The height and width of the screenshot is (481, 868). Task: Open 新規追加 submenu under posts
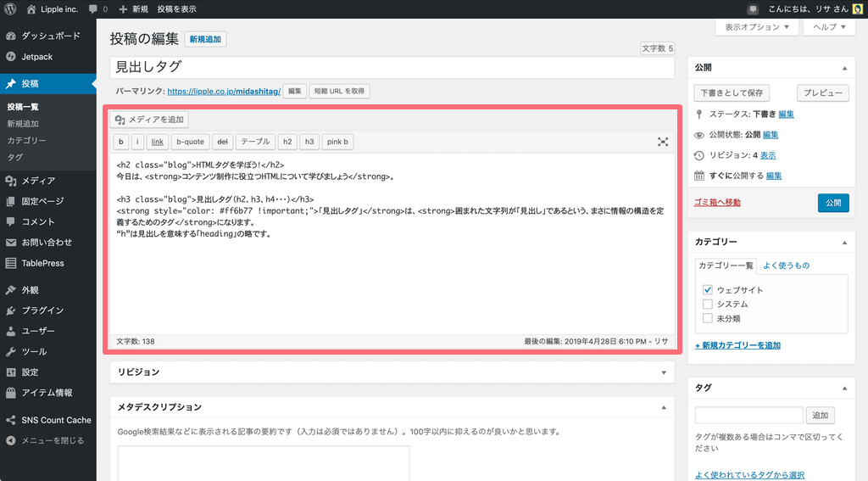click(23, 124)
